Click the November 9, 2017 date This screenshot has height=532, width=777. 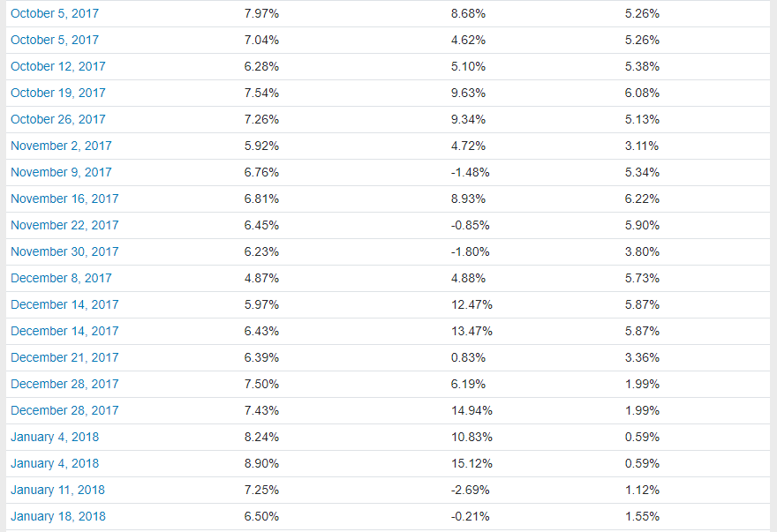61,172
